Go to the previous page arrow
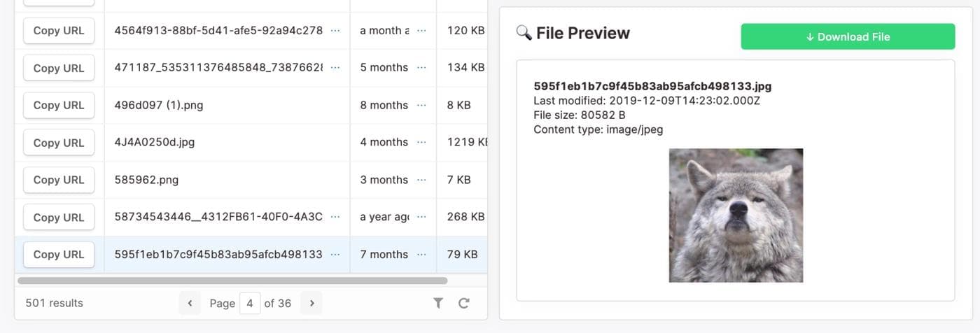The height and width of the screenshot is (333, 980). [190, 303]
